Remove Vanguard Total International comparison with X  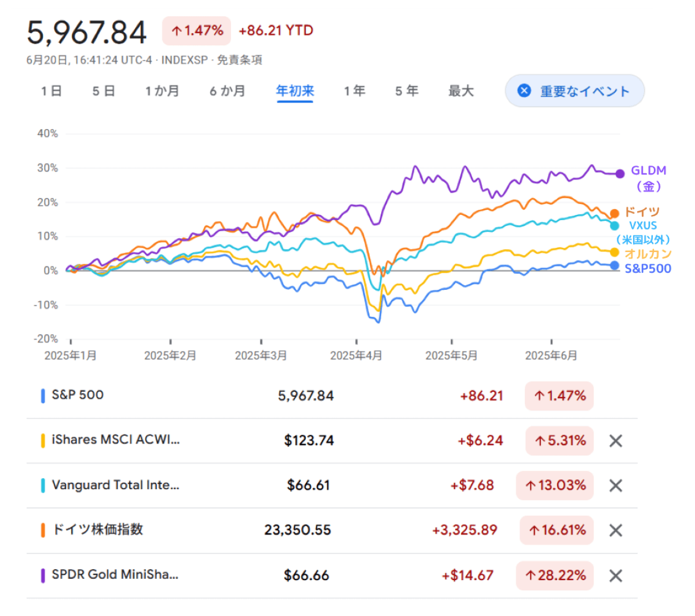pyautogui.click(x=616, y=486)
